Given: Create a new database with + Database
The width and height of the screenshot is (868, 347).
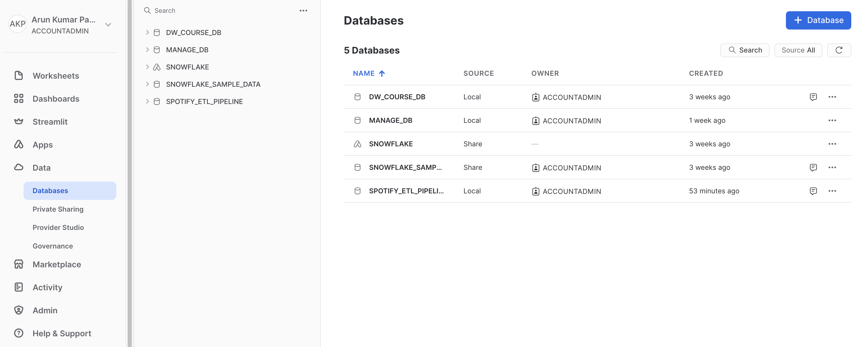Looking at the screenshot, I should click(818, 20).
